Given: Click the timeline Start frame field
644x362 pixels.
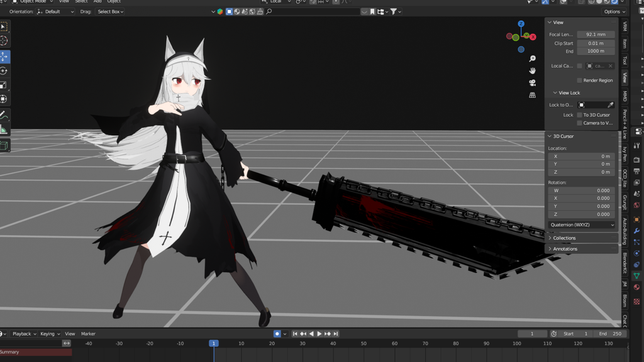Looking at the screenshot, I should (x=576, y=334).
